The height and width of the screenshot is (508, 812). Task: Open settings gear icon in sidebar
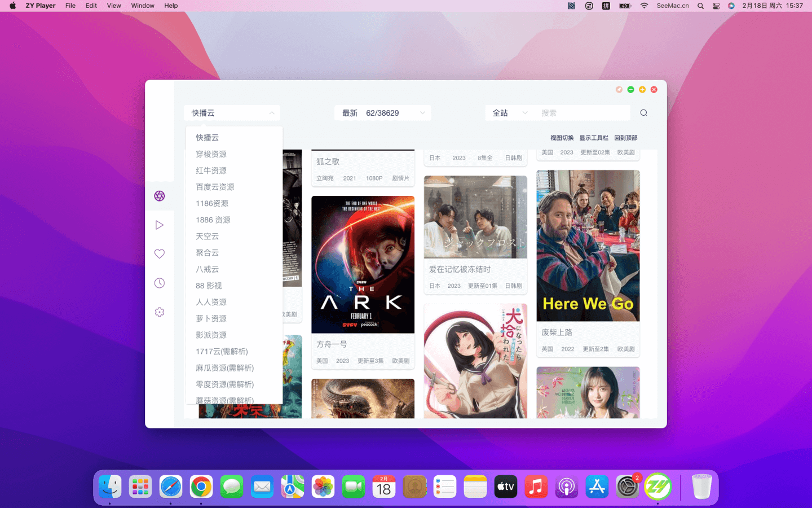[160, 312]
